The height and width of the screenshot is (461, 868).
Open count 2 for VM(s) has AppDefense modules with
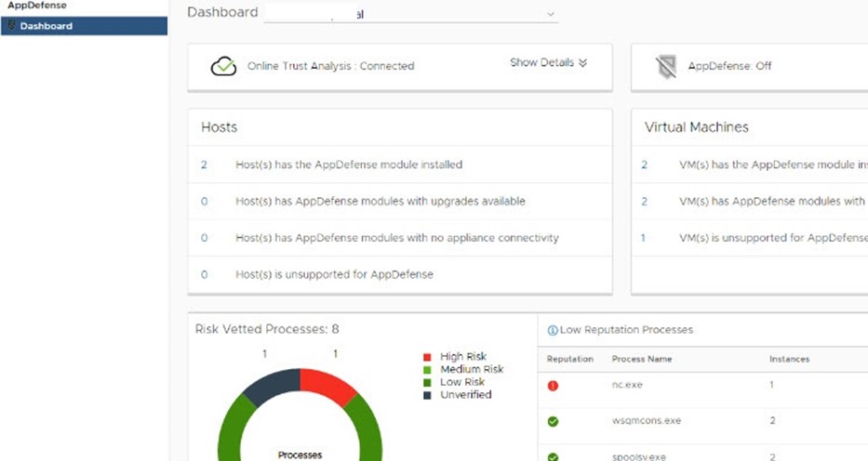click(x=645, y=201)
